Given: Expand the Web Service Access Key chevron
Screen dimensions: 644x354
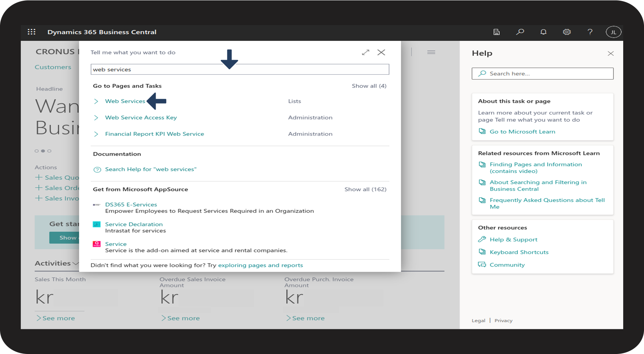Looking at the screenshot, I should [x=96, y=118].
